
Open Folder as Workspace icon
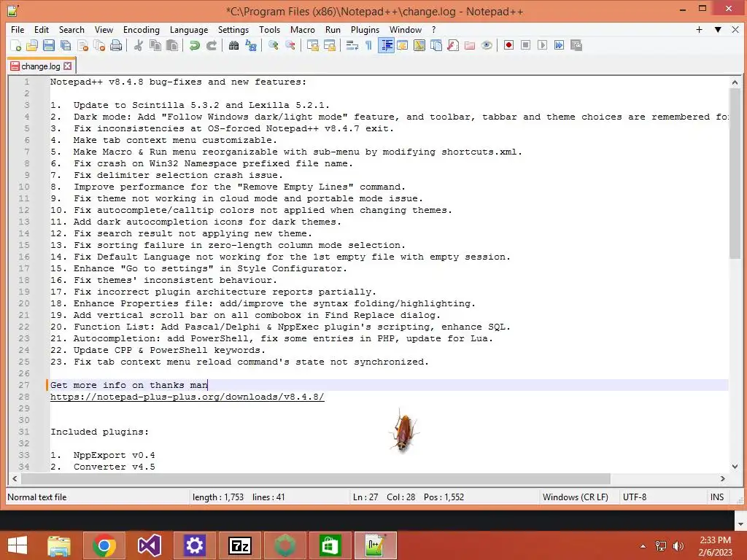(469, 45)
